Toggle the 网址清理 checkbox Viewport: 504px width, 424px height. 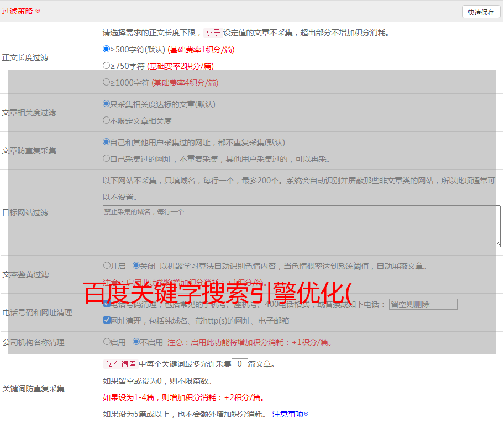click(x=107, y=320)
